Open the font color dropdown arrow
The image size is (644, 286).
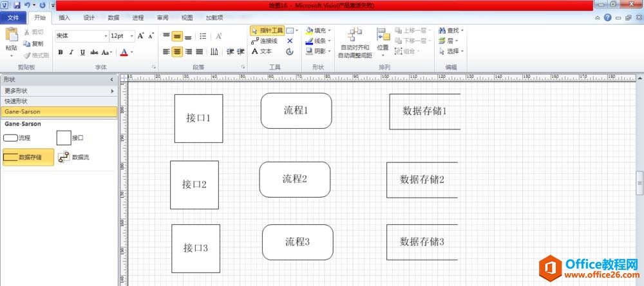pos(132,52)
